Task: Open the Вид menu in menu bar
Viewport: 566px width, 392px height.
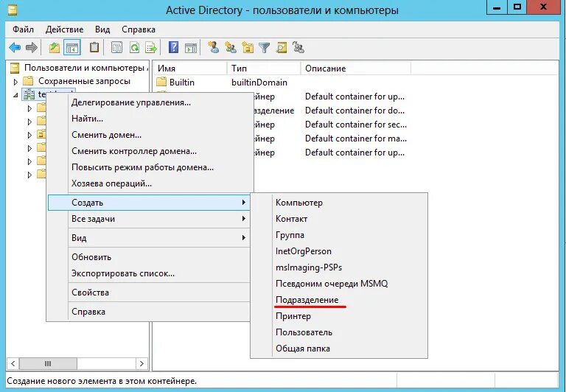Action: pyautogui.click(x=102, y=29)
